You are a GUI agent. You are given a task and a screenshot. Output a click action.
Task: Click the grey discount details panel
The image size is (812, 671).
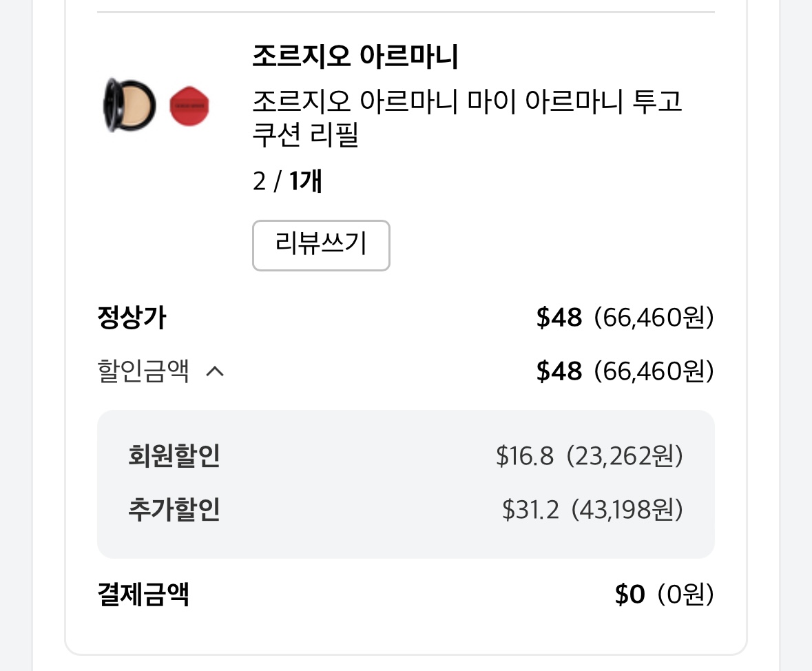pyautogui.click(x=406, y=484)
